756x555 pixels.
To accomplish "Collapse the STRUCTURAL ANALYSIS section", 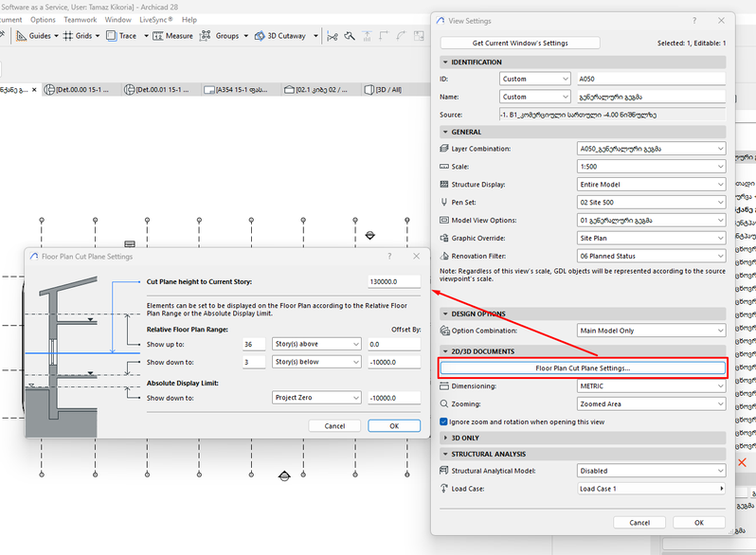I will 445,455.
